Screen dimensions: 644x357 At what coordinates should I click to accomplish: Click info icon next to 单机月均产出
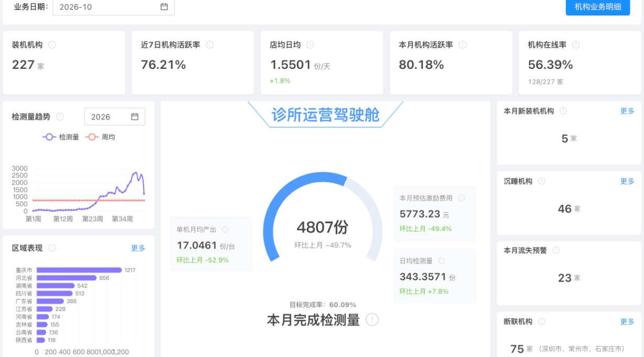click(225, 229)
